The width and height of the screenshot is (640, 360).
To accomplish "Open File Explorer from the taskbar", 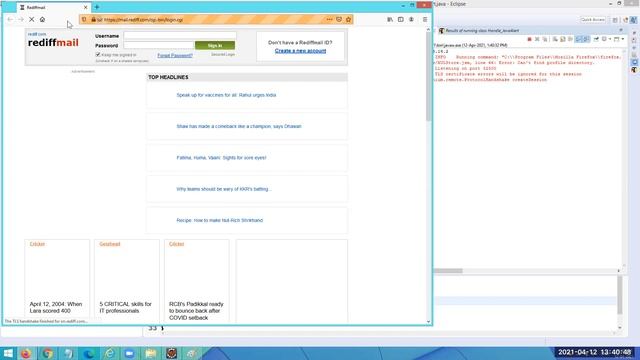I will pyautogui.click(x=151, y=353).
